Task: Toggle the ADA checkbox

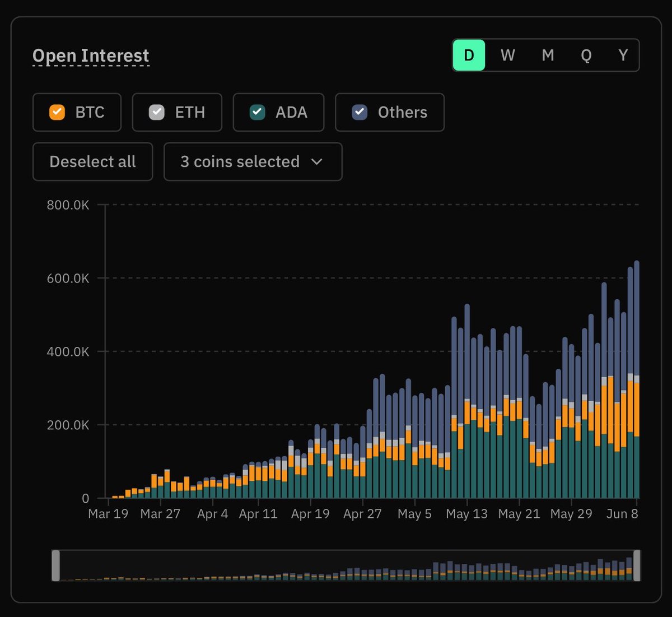Action: pos(258,112)
